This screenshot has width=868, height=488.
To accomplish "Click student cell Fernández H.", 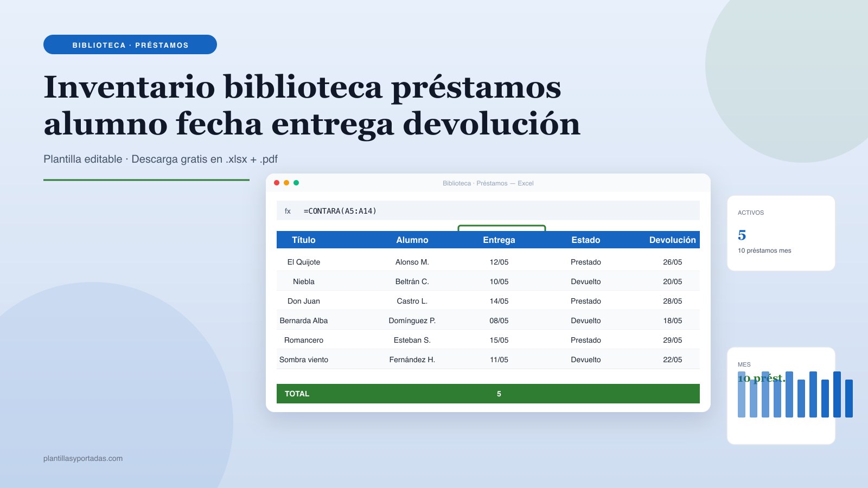I will pyautogui.click(x=412, y=359).
